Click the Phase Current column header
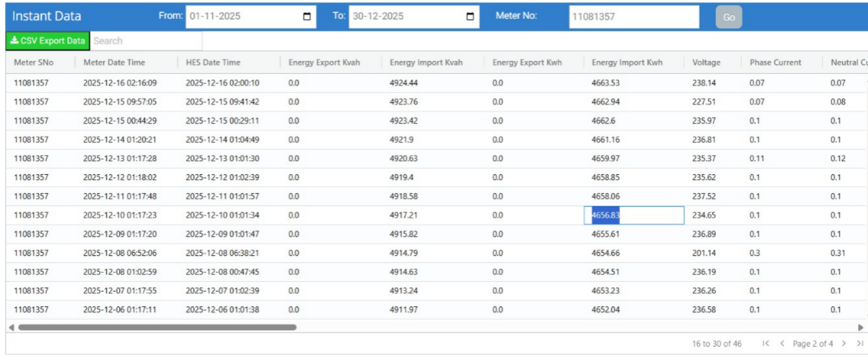868x355 pixels. click(775, 63)
